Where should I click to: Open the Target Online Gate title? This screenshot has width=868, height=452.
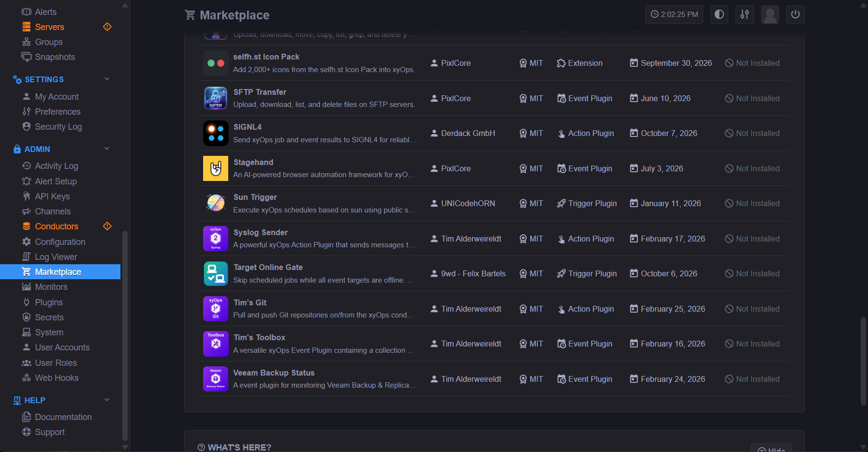coord(268,267)
